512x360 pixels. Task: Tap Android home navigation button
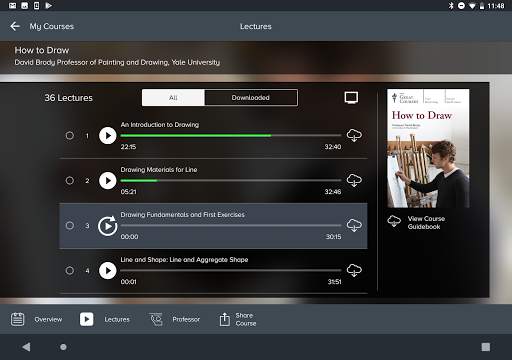pyautogui.click(x=63, y=347)
